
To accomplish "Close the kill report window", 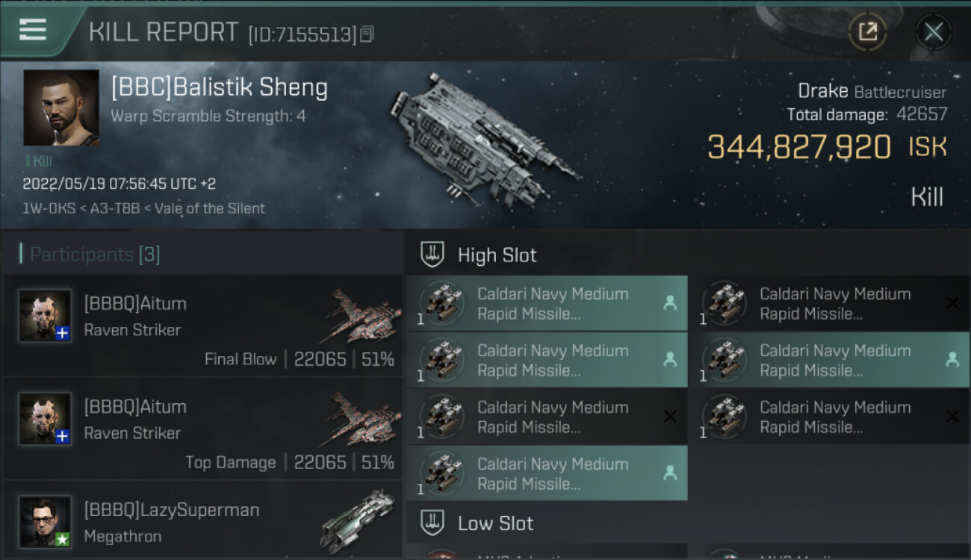I will click(933, 31).
